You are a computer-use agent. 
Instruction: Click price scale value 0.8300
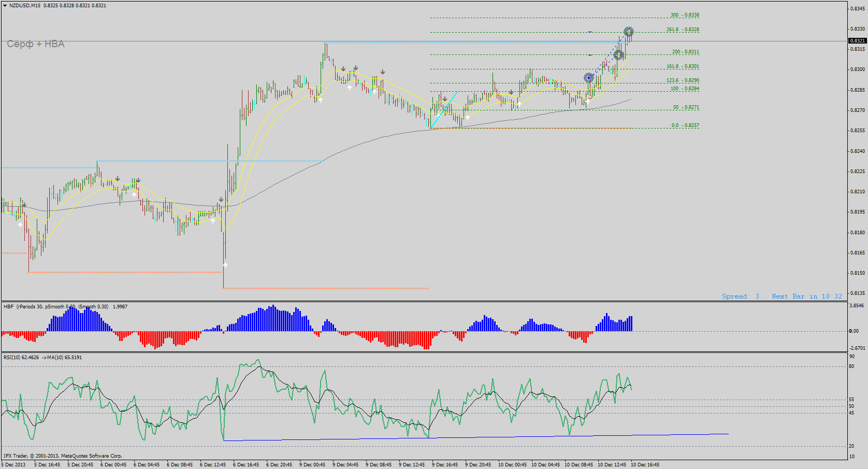point(858,69)
